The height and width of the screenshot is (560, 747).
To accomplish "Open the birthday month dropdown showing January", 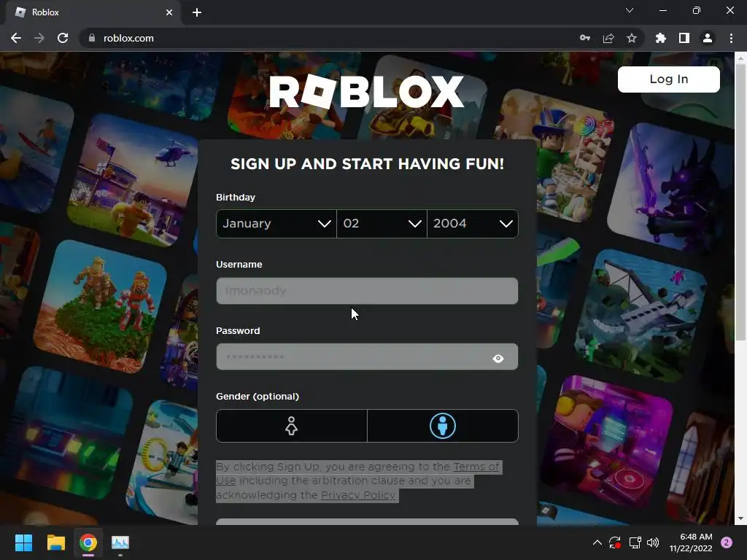I will tap(276, 223).
